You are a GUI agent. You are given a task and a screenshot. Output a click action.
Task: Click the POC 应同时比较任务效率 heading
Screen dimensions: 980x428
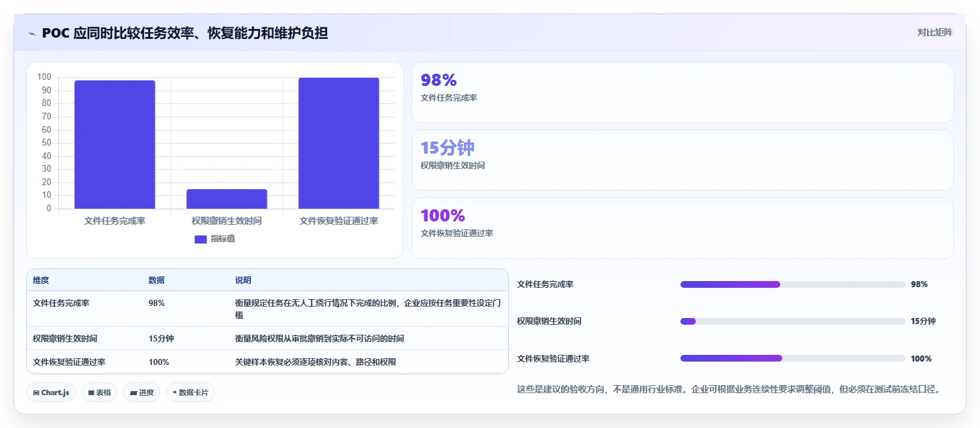coord(185,33)
